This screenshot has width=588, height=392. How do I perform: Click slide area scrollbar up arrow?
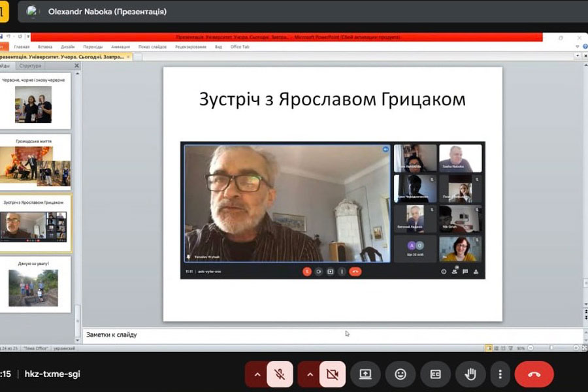[585, 65]
